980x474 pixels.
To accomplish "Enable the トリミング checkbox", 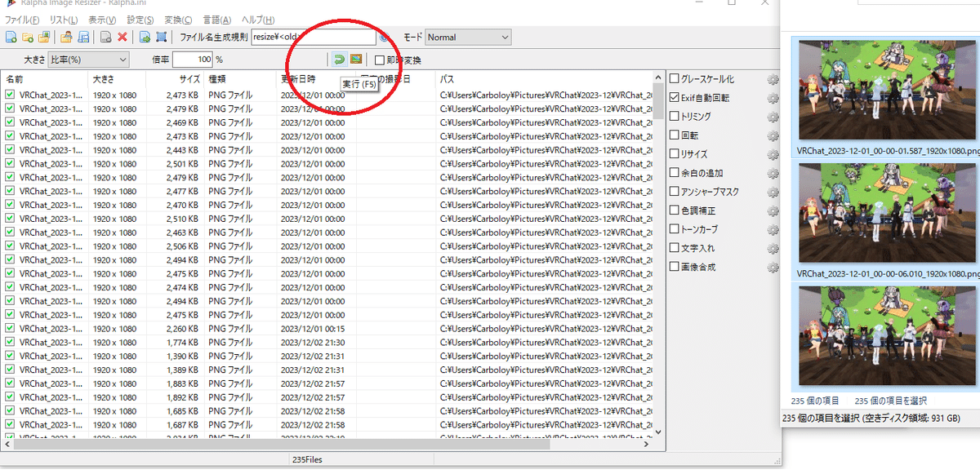I will pos(675,117).
